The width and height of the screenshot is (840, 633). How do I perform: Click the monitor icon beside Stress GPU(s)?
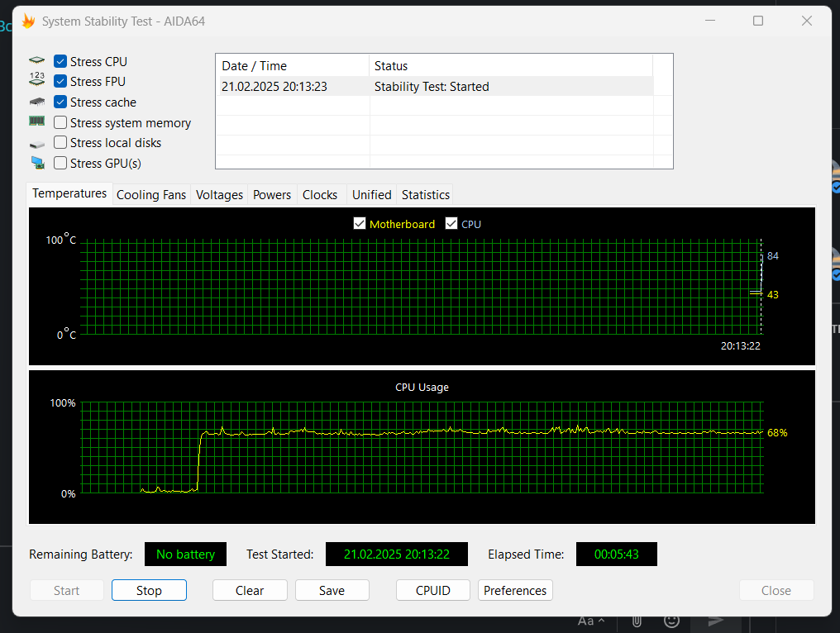point(37,163)
